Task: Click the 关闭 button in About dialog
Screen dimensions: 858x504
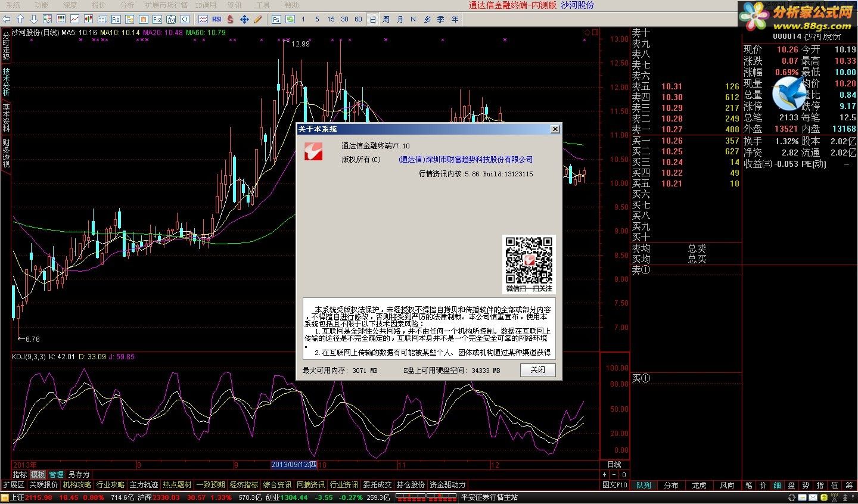Action: 538,370
